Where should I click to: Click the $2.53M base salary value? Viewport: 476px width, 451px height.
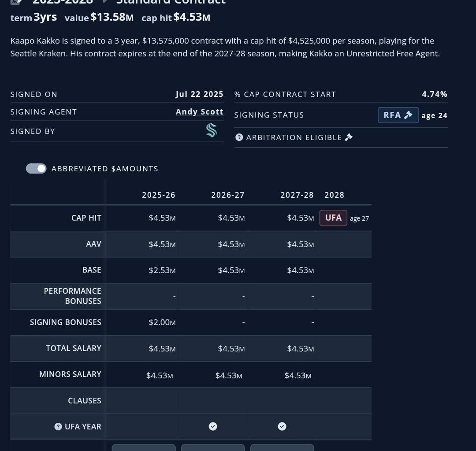tap(162, 270)
